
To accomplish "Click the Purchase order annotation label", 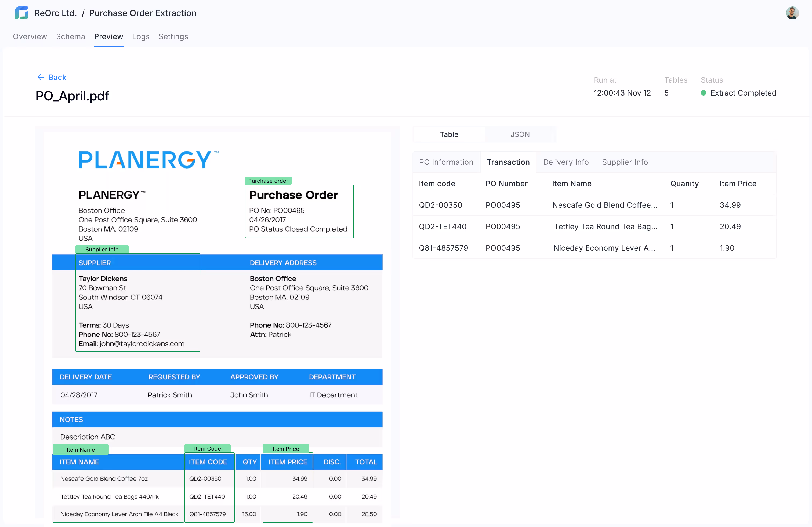I will [x=268, y=181].
